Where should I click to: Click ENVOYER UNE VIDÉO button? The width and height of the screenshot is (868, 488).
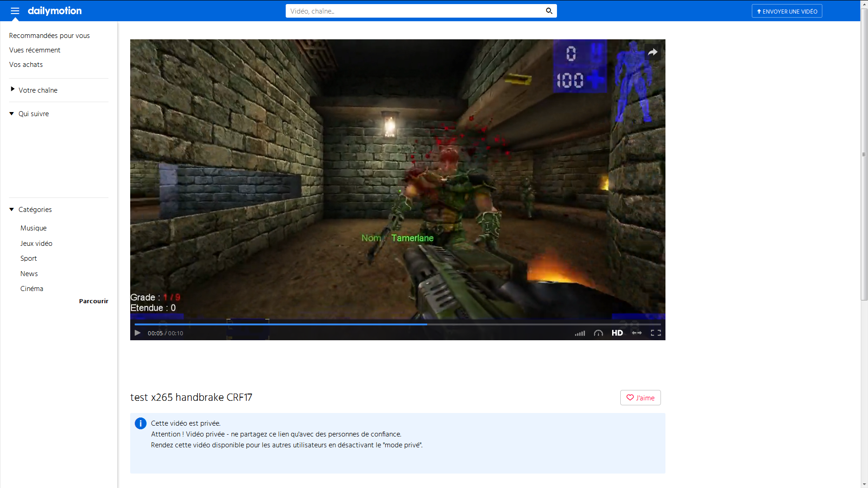(x=787, y=11)
